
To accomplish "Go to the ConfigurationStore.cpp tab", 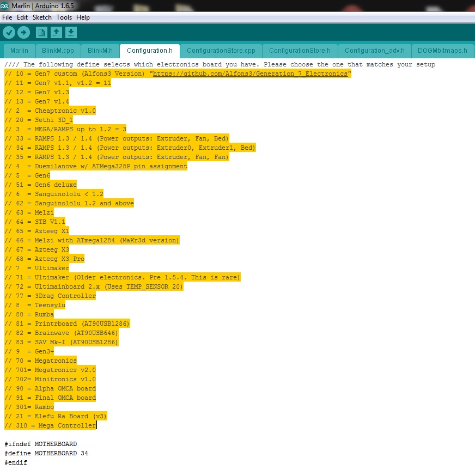I will click(x=221, y=51).
